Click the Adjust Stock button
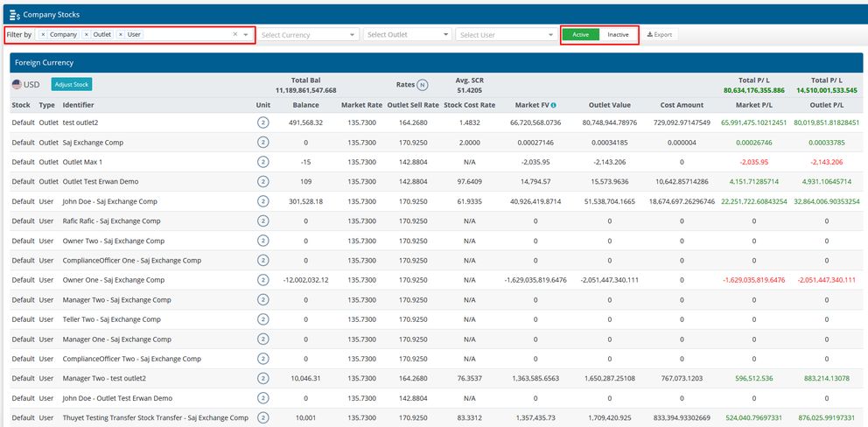Image resolution: width=868 pixels, height=427 pixels. click(72, 85)
